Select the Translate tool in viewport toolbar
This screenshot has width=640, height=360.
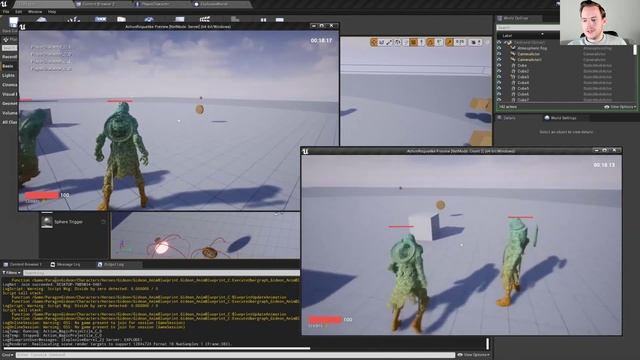coord(374,42)
